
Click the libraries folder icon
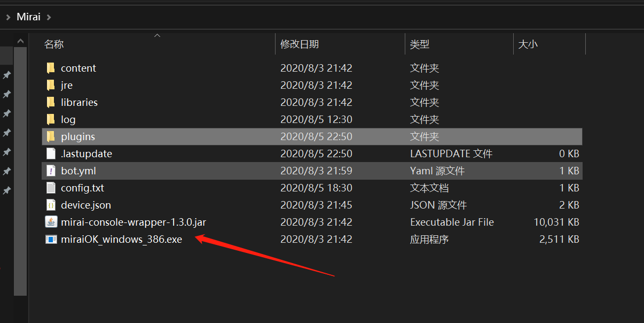pos(51,102)
